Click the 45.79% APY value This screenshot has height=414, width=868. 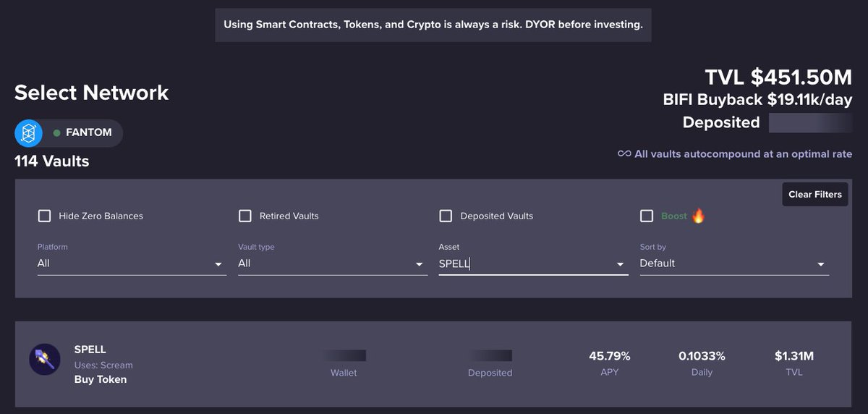[x=610, y=356]
